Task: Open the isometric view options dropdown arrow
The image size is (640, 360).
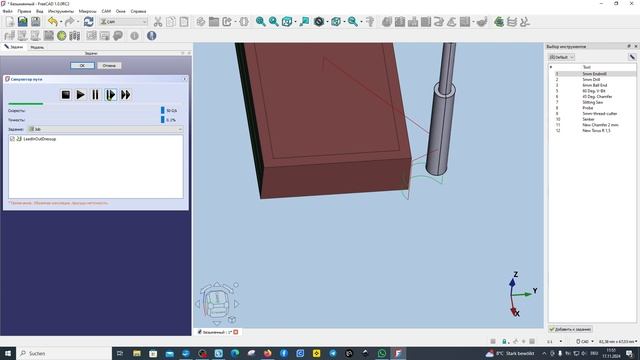Action: coord(295,22)
